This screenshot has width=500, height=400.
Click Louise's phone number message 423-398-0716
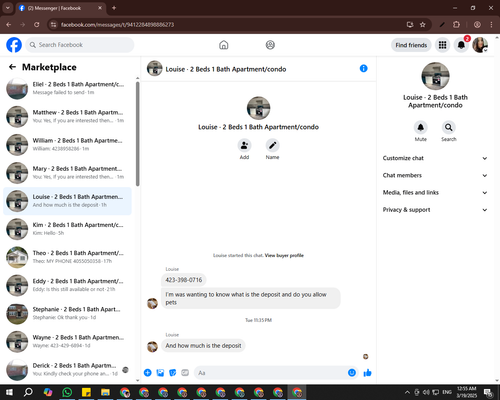pyautogui.click(x=184, y=280)
